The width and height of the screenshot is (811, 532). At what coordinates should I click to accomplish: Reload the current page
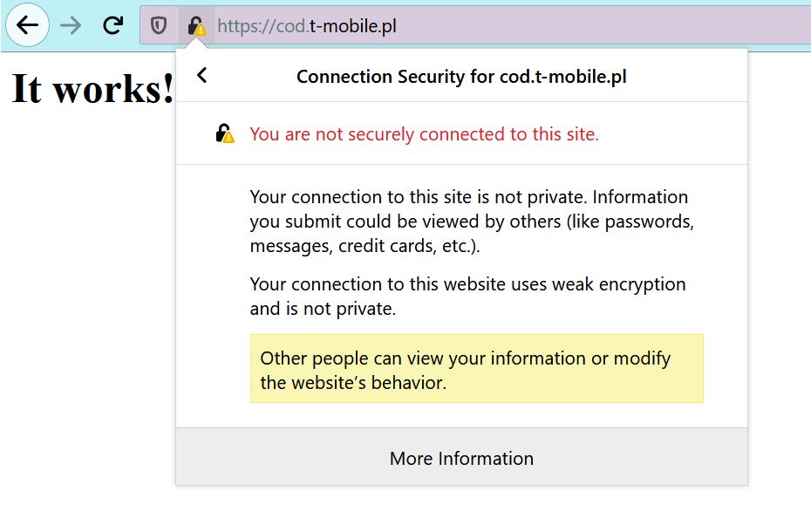112,25
